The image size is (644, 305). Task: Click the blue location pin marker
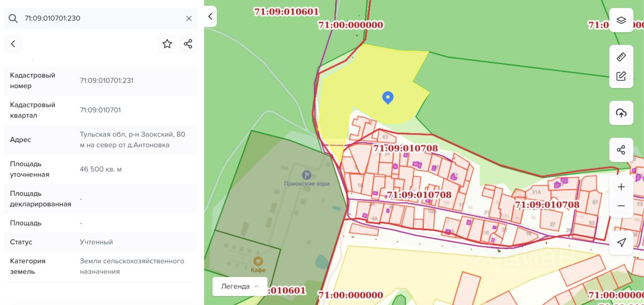(x=387, y=98)
